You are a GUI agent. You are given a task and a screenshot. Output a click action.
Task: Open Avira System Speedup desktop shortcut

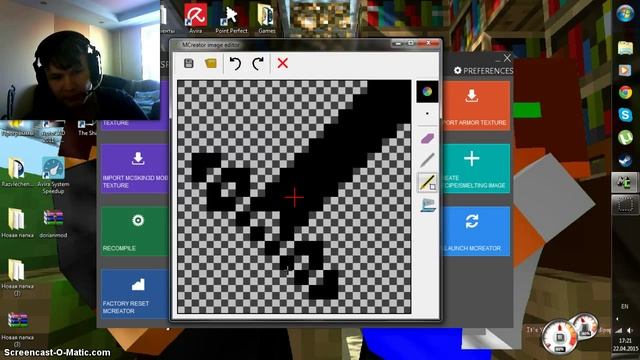[x=53, y=175]
